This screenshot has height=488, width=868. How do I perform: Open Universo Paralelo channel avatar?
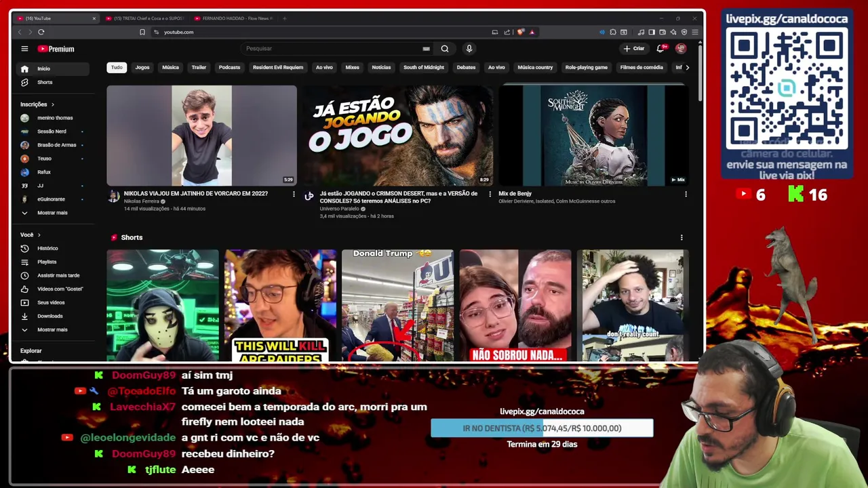pos(309,197)
